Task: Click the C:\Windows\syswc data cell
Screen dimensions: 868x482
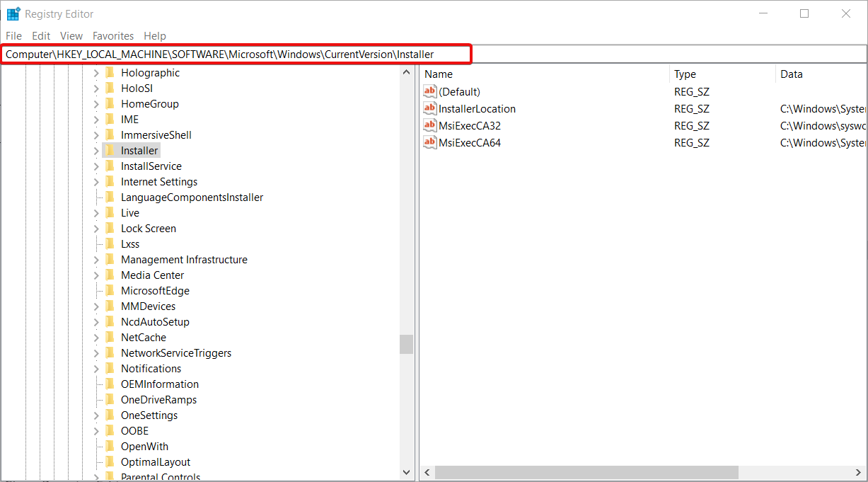Action: pos(823,125)
